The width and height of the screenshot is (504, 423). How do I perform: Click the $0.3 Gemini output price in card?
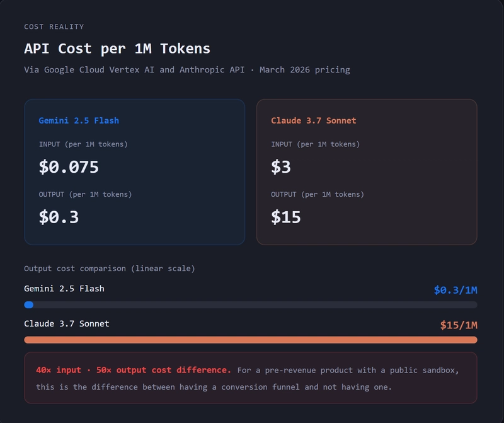click(59, 217)
